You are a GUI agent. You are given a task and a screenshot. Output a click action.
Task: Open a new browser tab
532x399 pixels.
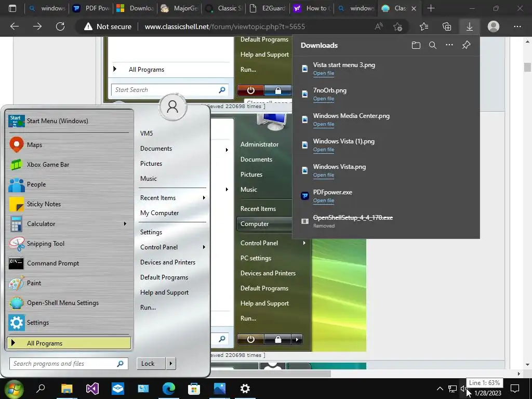point(431,8)
